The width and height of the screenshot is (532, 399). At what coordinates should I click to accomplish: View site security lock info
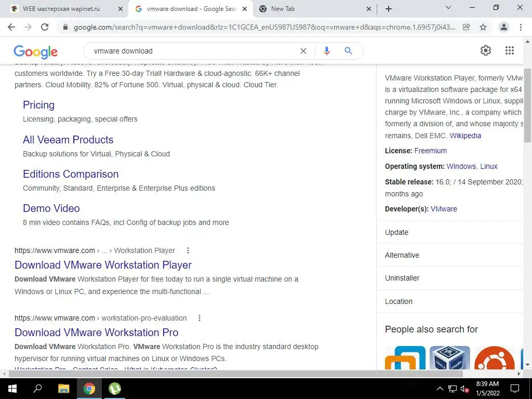tap(65, 27)
